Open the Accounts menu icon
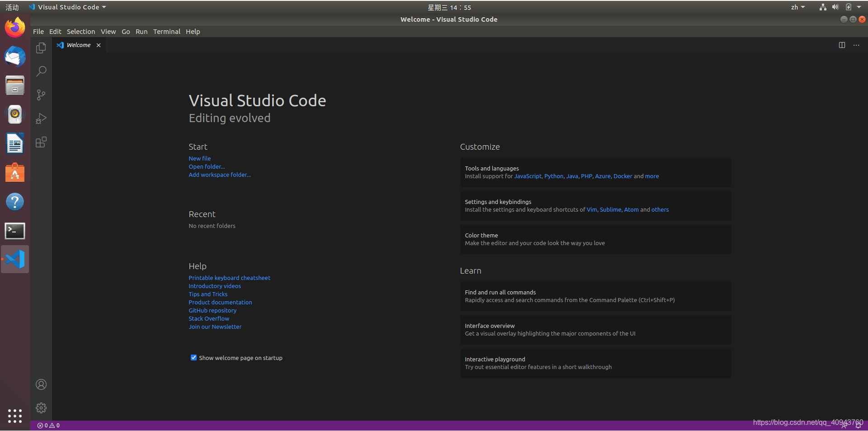Viewport: 868px width, 431px height. (41, 384)
